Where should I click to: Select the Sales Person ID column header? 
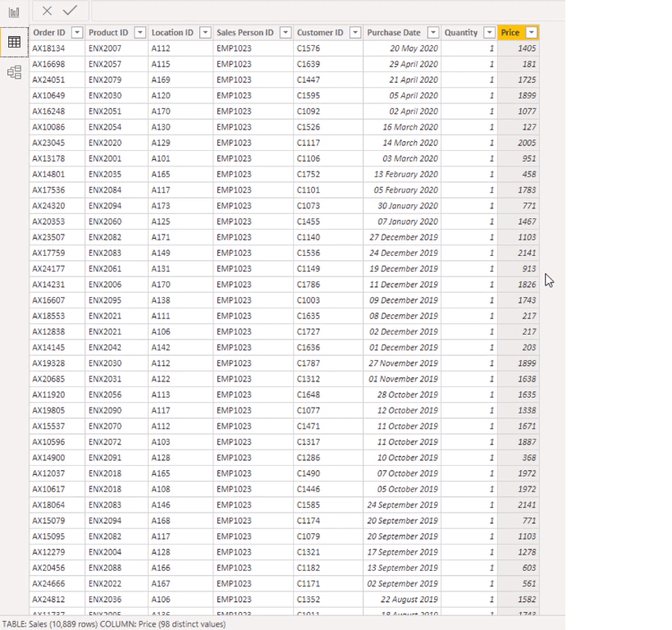pos(254,33)
